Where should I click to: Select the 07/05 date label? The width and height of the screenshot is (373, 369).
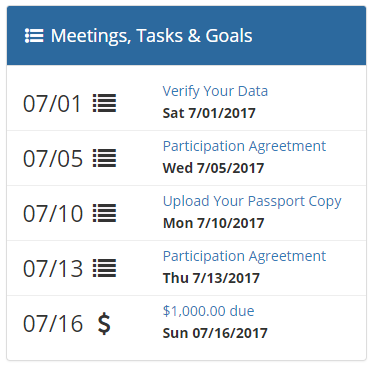[53, 158]
